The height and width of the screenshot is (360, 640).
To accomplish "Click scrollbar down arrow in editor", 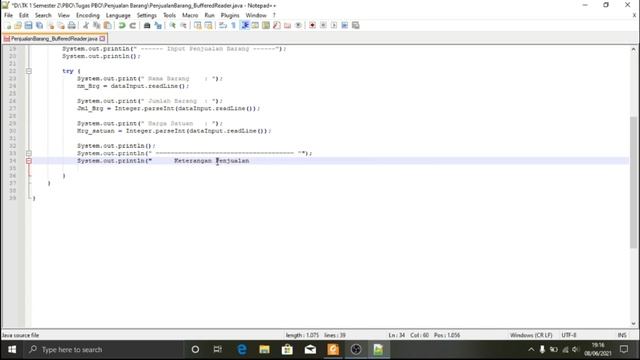I will [x=633, y=324].
